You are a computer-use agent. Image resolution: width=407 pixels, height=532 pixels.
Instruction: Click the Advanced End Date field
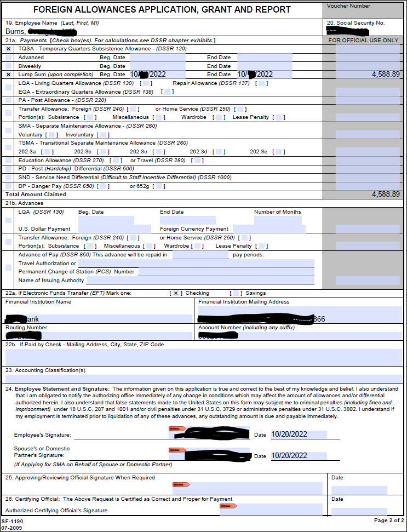point(265,58)
